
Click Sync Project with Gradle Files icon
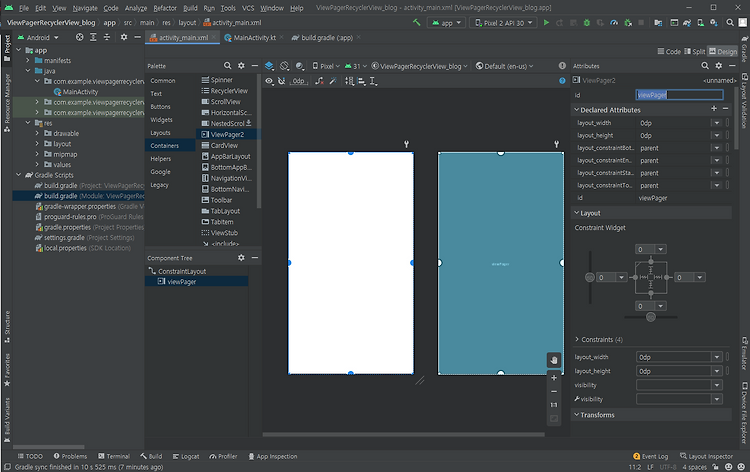tap(687, 22)
